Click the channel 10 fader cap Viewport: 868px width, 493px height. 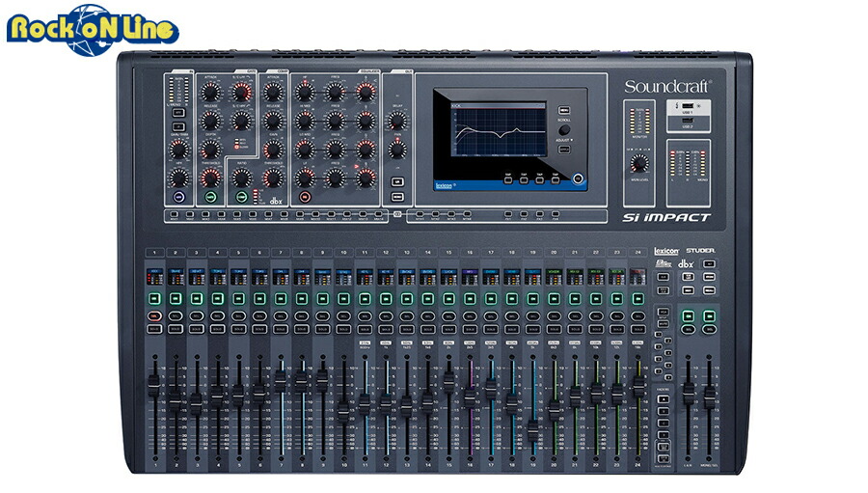[343, 412]
